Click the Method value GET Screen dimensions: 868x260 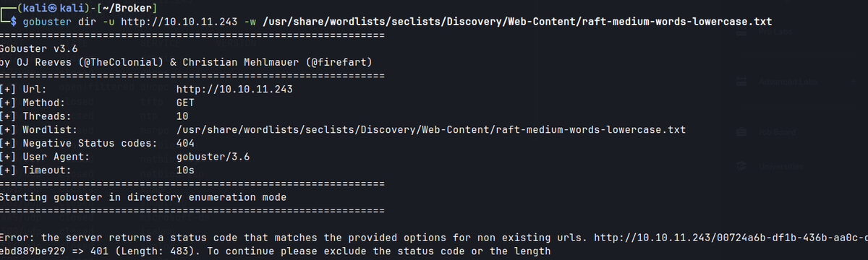(185, 103)
